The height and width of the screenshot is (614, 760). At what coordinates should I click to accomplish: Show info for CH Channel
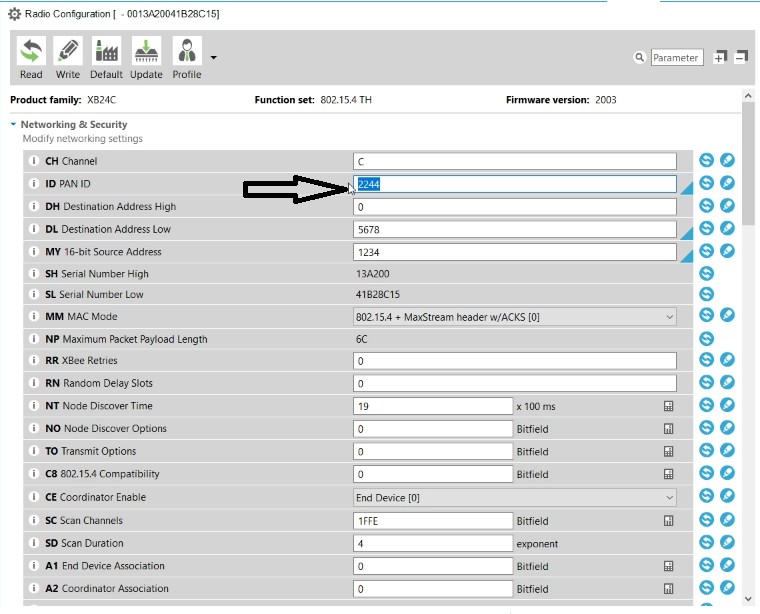click(x=33, y=161)
